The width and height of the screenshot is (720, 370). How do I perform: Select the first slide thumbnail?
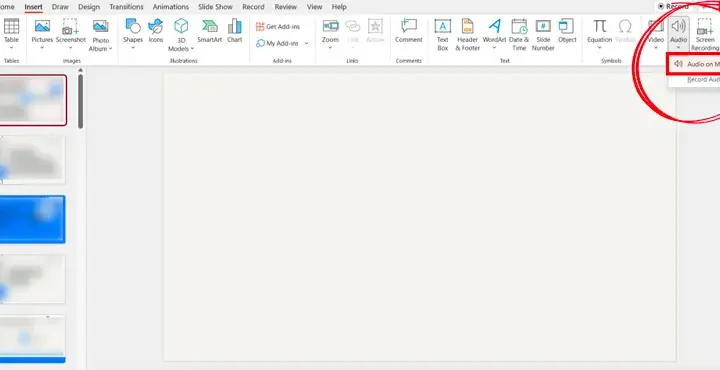coord(33,100)
